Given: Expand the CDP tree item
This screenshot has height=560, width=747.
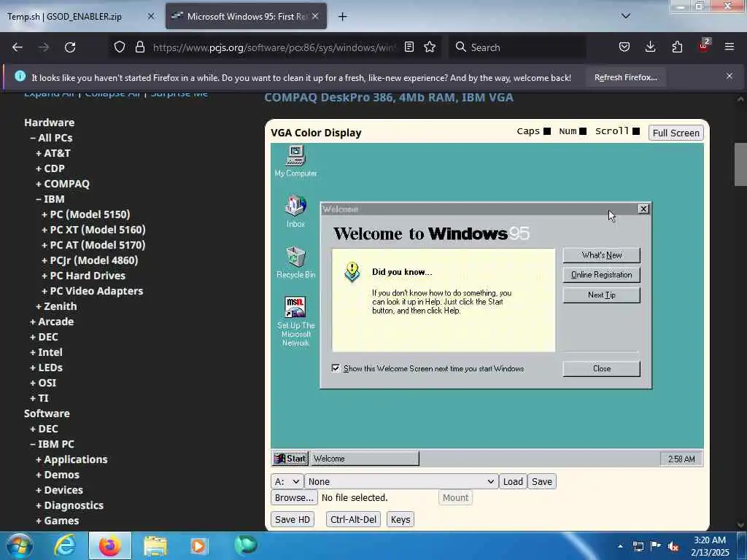Looking at the screenshot, I should 50,168.
